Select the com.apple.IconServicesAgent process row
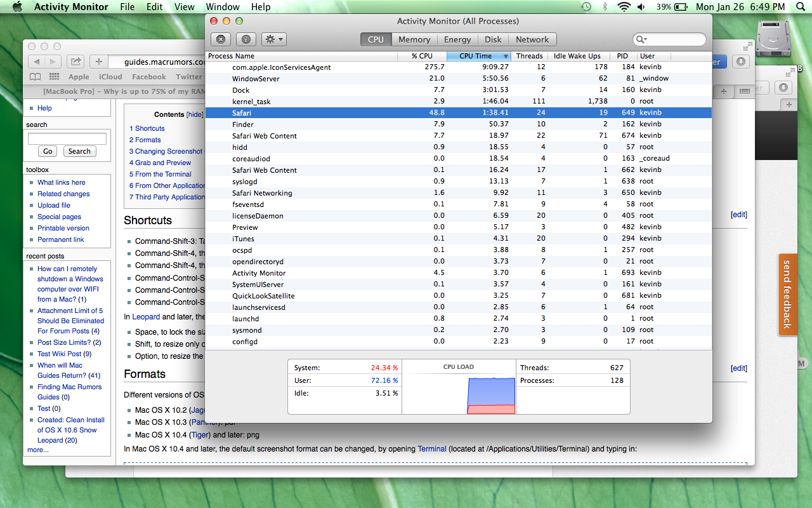This screenshot has width=812, height=508. point(459,67)
